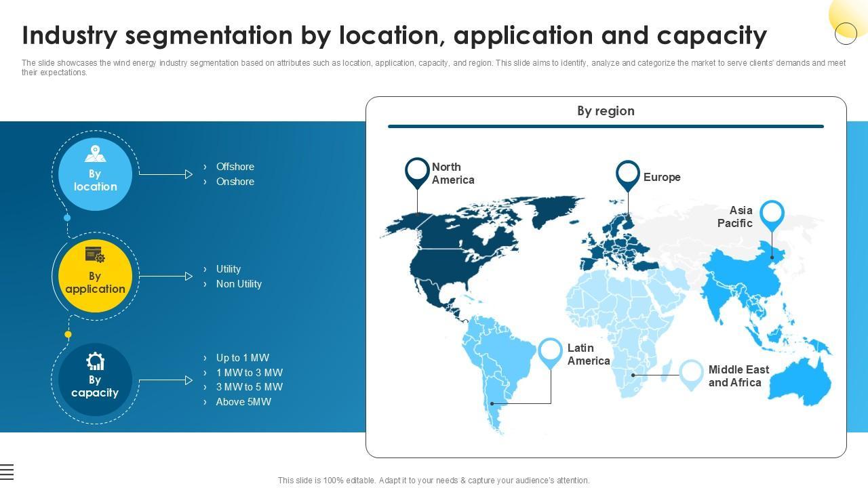Select the Asia Pacific map pin

pos(772,214)
